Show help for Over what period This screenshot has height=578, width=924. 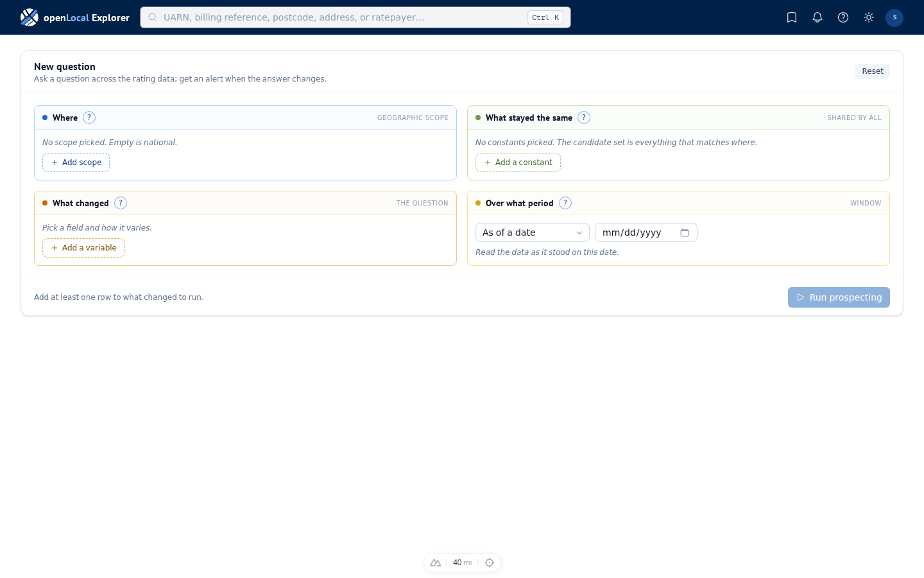(565, 203)
